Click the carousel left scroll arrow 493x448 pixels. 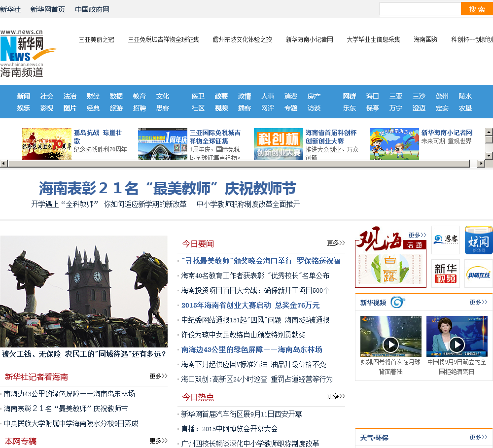3,164
